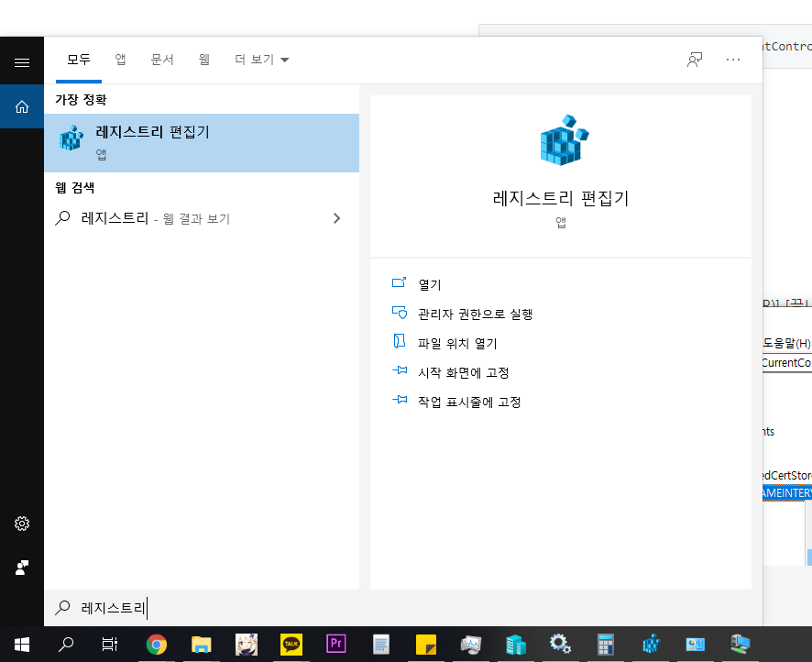Click the file location icon
Viewport: 812px width, 662px height.
click(x=400, y=341)
